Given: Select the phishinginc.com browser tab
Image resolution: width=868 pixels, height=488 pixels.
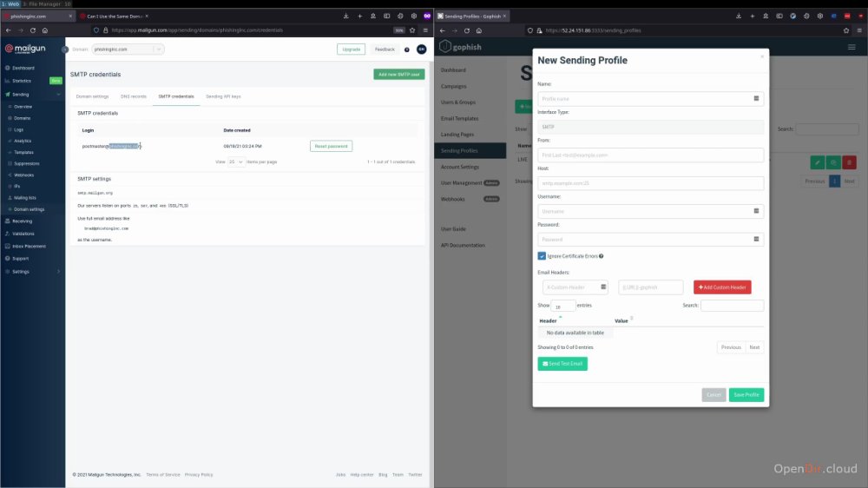Looking at the screenshot, I should pyautogui.click(x=37, y=16).
